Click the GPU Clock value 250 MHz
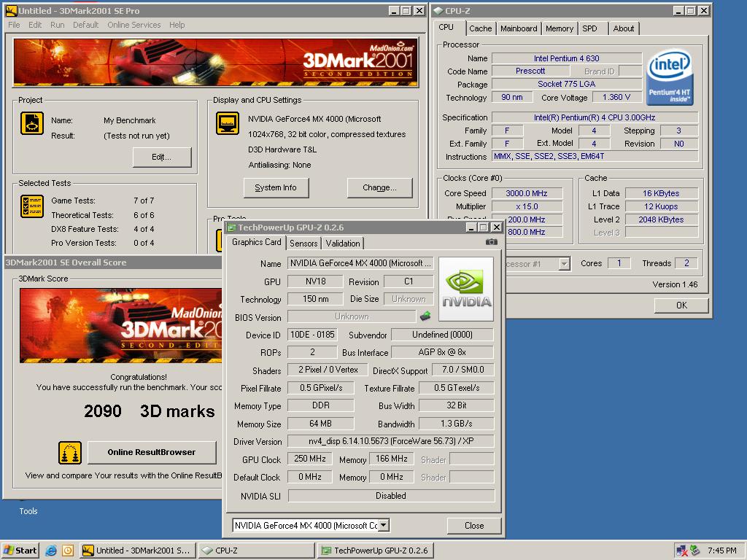The image size is (747, 560). click(x=309, y=459)
